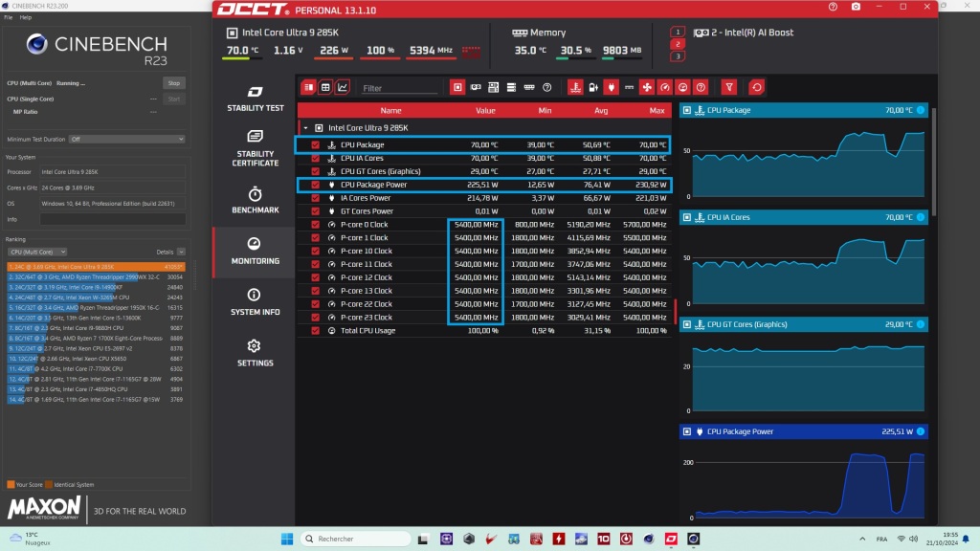The width and height of the screenshot is (980, 551).
Task: Switch to table-only view in monitoring toolbar
Action: pyautogui.click(x=325, y=87)
